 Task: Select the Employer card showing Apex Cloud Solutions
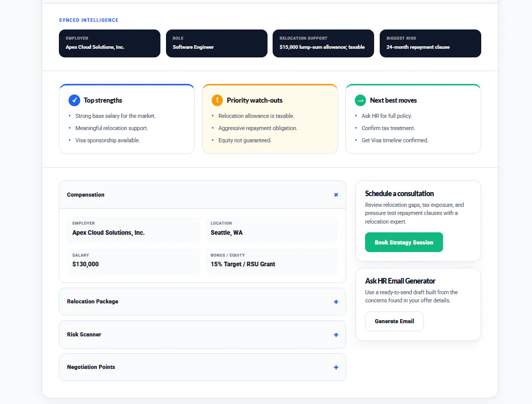click(110, 44)
